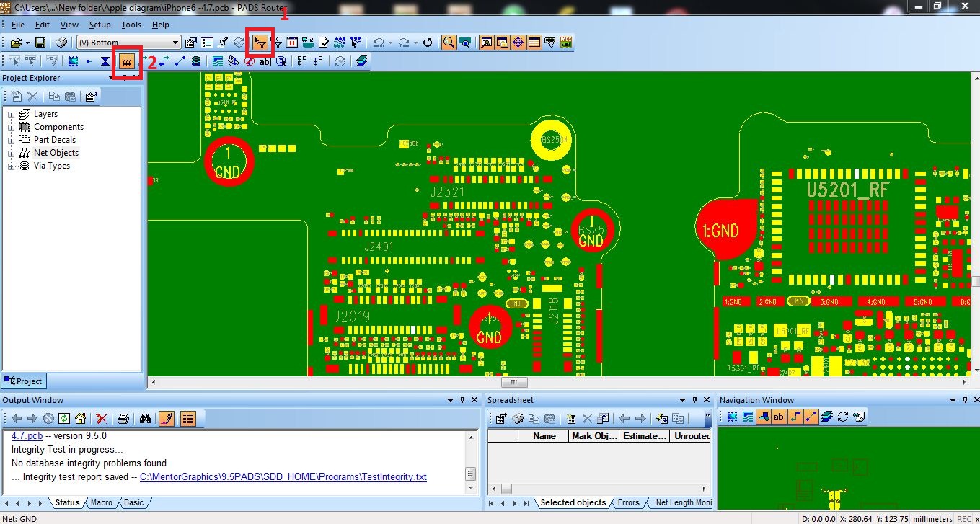Image resolution: width=980 pixels, height=524 pixels.
Task: Click the red X clear icon in Output Window
Action: click(x=102, y=418)
